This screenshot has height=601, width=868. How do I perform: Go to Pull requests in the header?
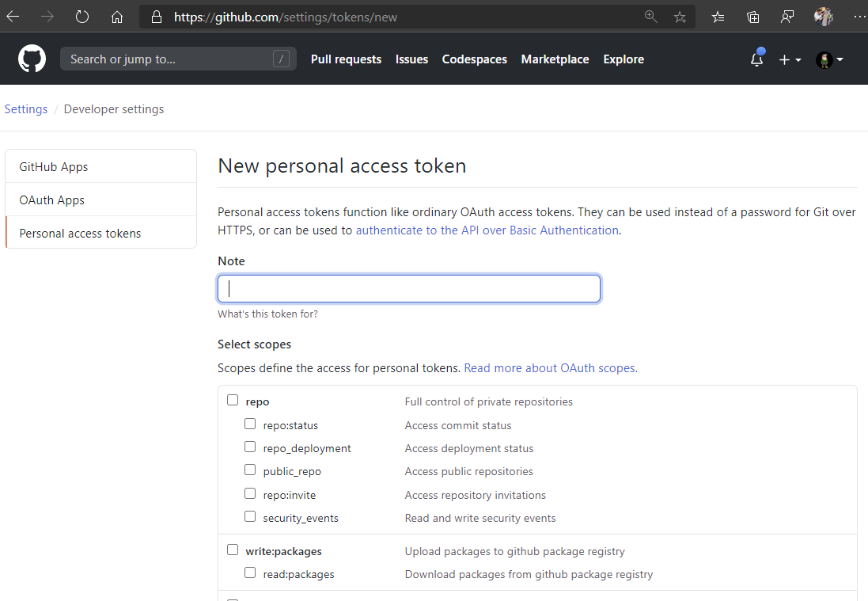tap(346, 59)
